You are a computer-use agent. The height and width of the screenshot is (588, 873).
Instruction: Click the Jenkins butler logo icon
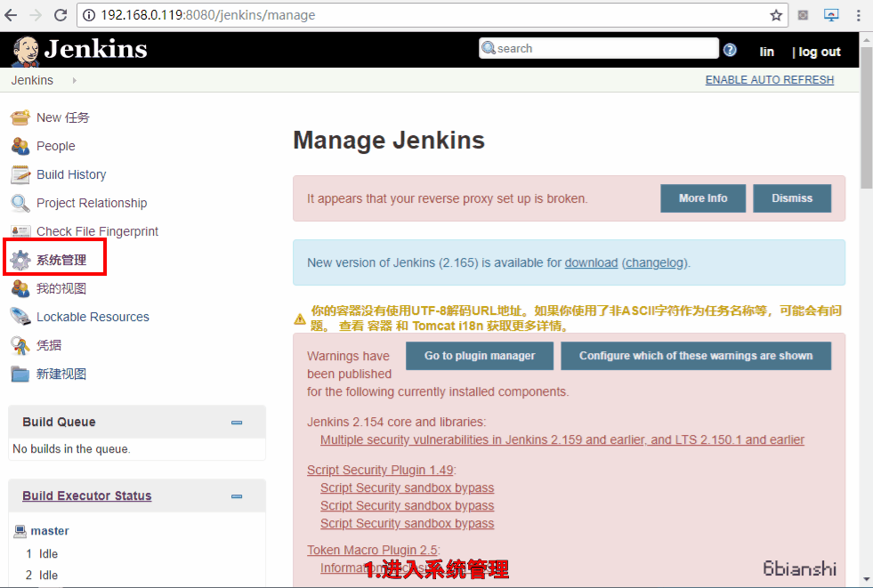[x=26, y=52]
